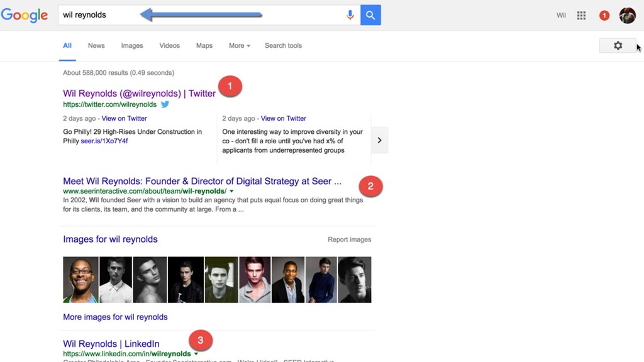Click the blue search magnifier button
This screenshot has height=362, width=644.
point(370,15)
